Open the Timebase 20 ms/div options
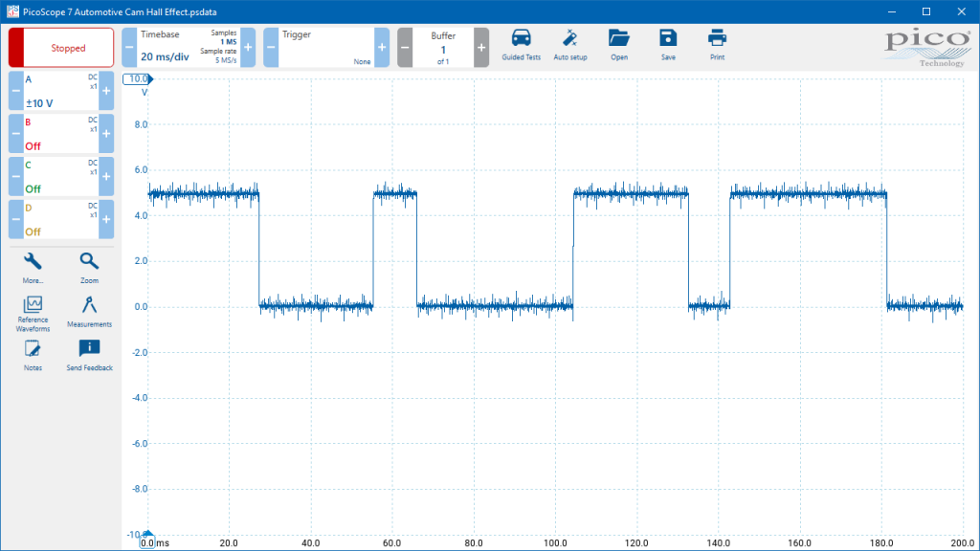 pyautogui.click(x=189, y=48)
